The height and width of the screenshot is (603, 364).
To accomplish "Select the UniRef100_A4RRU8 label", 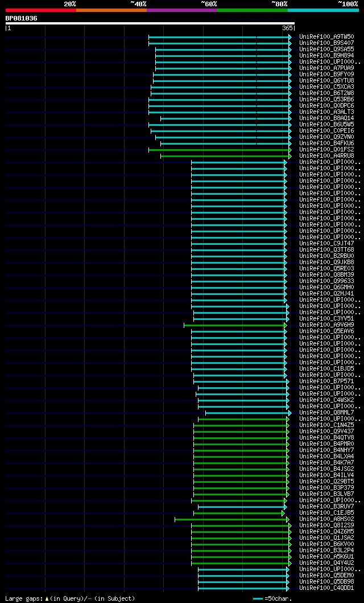I will 327,156.
